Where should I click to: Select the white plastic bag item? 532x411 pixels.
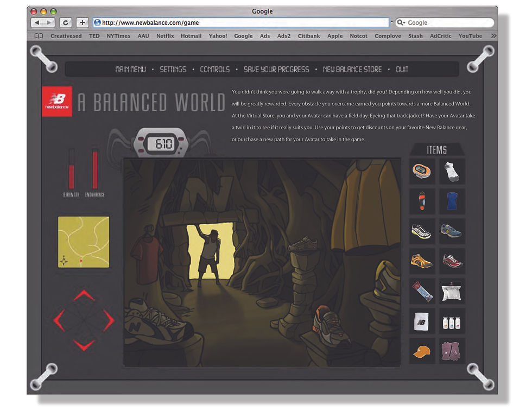pyautogui.click(x=452, y=291)
